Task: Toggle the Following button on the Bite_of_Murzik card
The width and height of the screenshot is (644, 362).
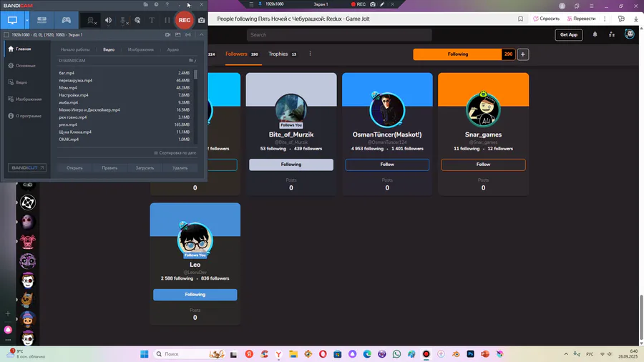Action: click(x=291, y=165)
